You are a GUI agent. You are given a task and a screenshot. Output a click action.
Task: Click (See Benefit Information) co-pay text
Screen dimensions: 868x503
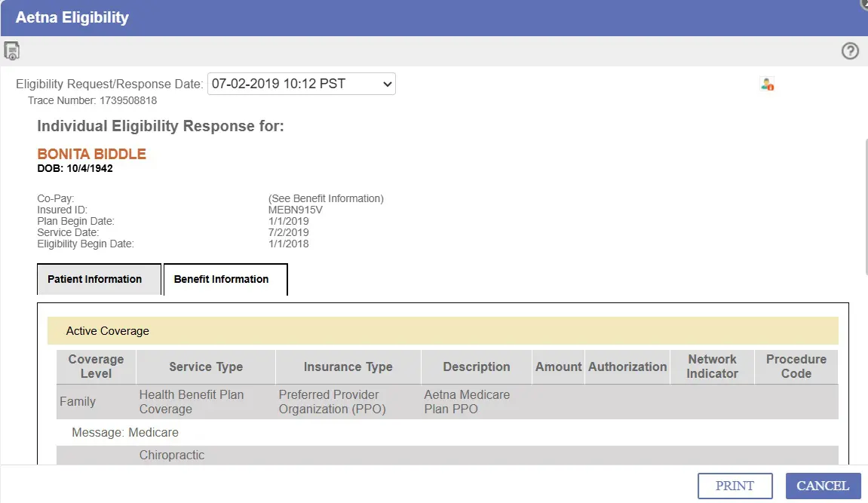tap(326, 198)
